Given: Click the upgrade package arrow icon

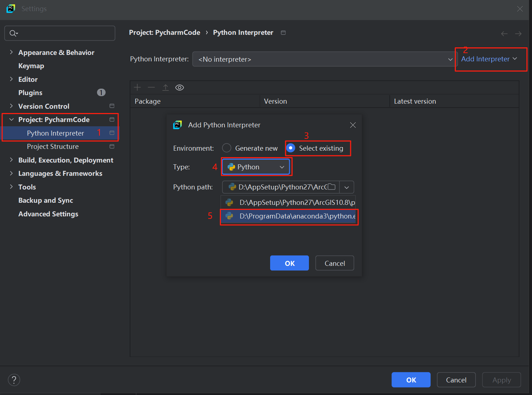Looking at the screenshot, I should coord(166,88).
